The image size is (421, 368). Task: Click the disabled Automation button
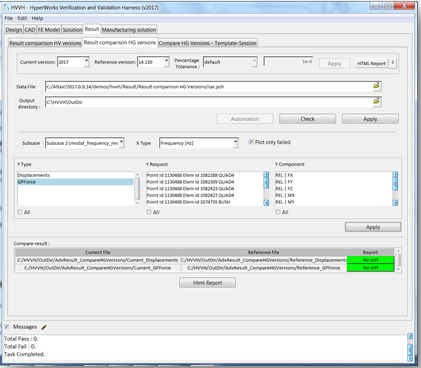245,119
